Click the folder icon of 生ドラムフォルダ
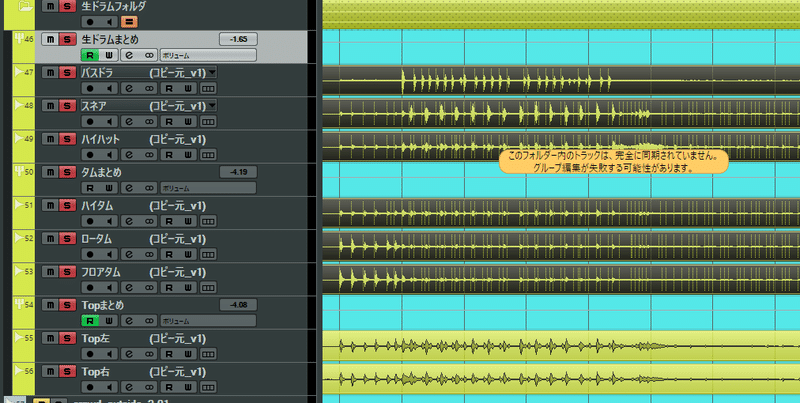The image size is (800, 403). (24, 6)
